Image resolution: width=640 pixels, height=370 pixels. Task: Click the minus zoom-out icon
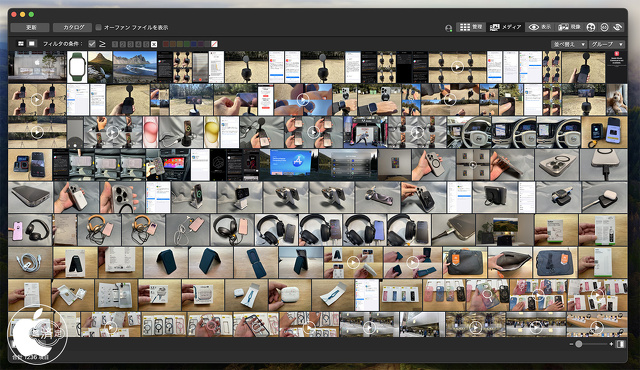click(x=571, y=344)
